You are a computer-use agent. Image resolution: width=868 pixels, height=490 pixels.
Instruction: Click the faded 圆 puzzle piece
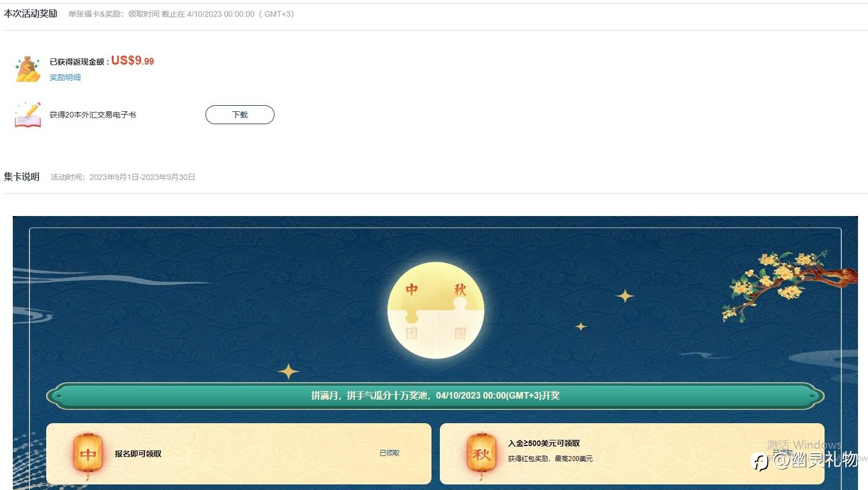click(x=460, y=333)
